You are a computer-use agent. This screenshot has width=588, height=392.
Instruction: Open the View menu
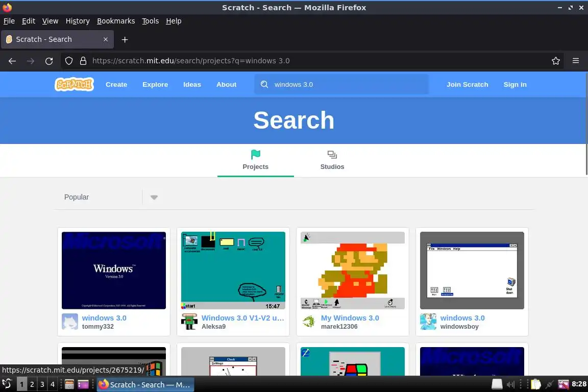50,21
